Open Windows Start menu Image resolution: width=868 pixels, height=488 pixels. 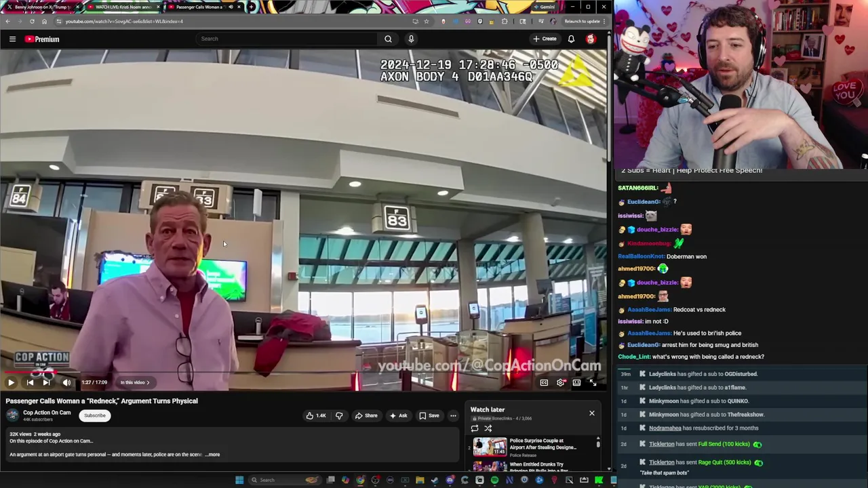coord(239,480)
